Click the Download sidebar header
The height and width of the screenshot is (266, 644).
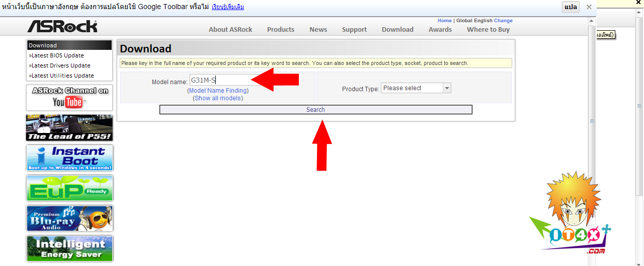pos(69,45)
